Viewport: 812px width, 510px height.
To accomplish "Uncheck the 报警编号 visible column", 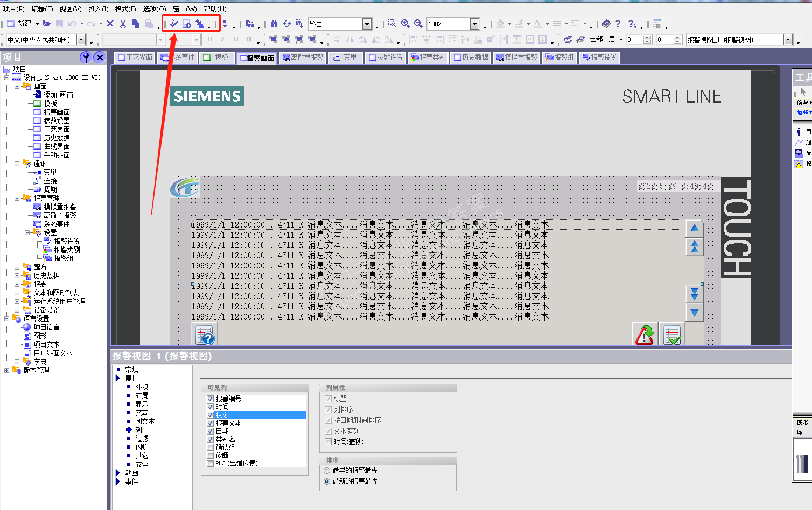I will [211, 399].
